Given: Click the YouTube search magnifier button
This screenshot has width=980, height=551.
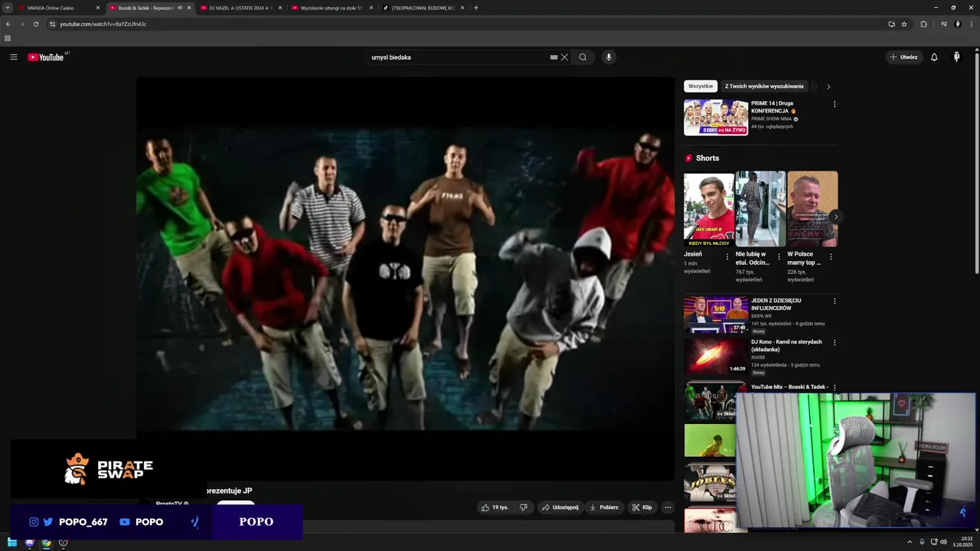Looking at the screenshot, I should tap(583, 57).
